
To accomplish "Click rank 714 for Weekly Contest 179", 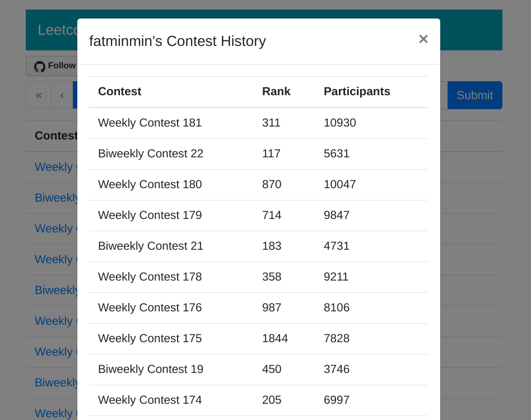I will click(x=272, y=215).
